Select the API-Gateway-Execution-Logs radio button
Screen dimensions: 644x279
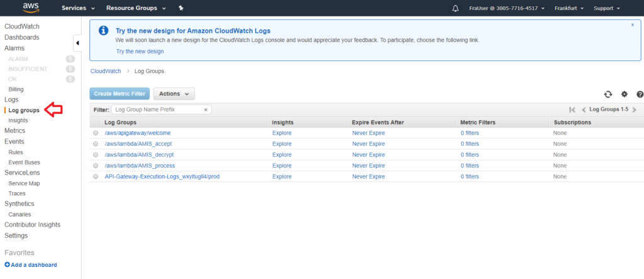[x=96, y=177]
